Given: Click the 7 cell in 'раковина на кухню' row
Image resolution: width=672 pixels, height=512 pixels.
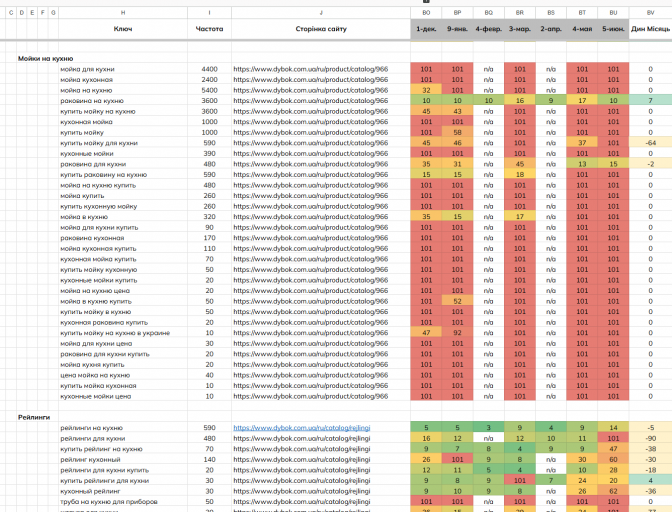Looking at the screenshot, I should pyautogui.click(x=650, y=101).
